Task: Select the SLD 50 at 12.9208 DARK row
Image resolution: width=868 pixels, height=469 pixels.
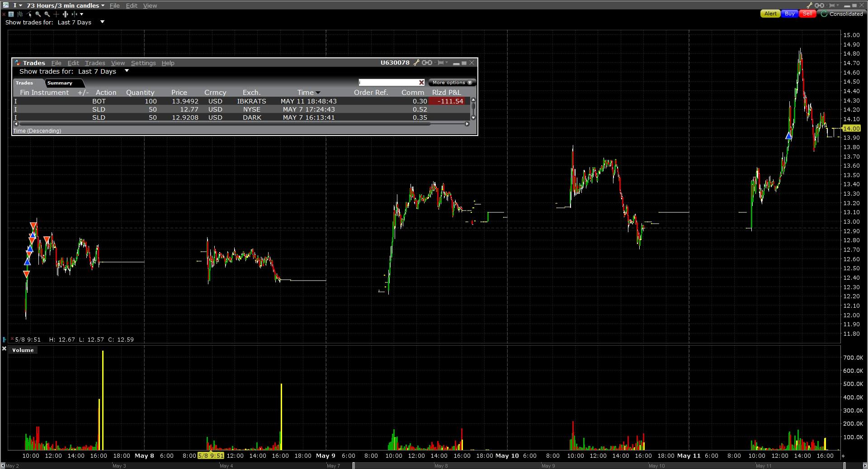Action: [242, 117]
